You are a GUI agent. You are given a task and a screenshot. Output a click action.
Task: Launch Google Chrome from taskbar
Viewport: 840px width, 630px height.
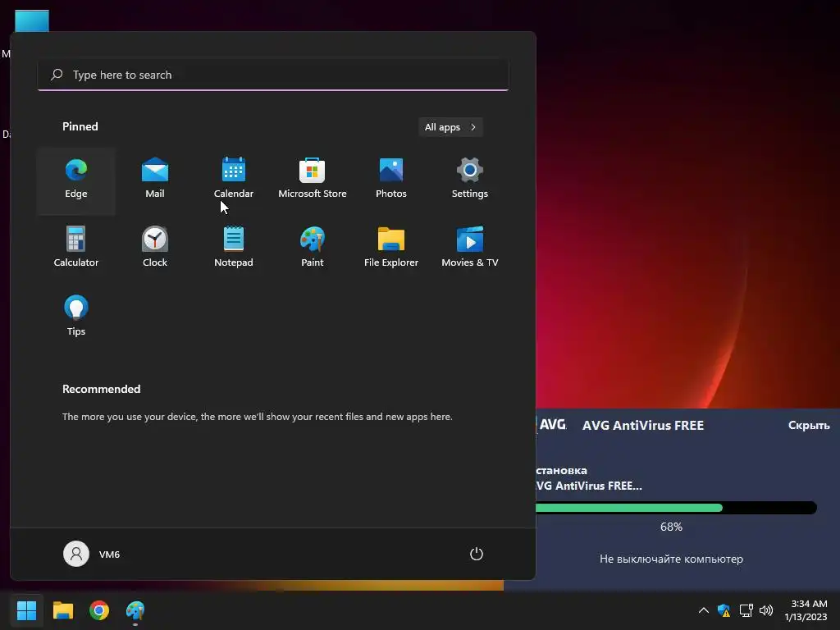click(x=99, y=610)
